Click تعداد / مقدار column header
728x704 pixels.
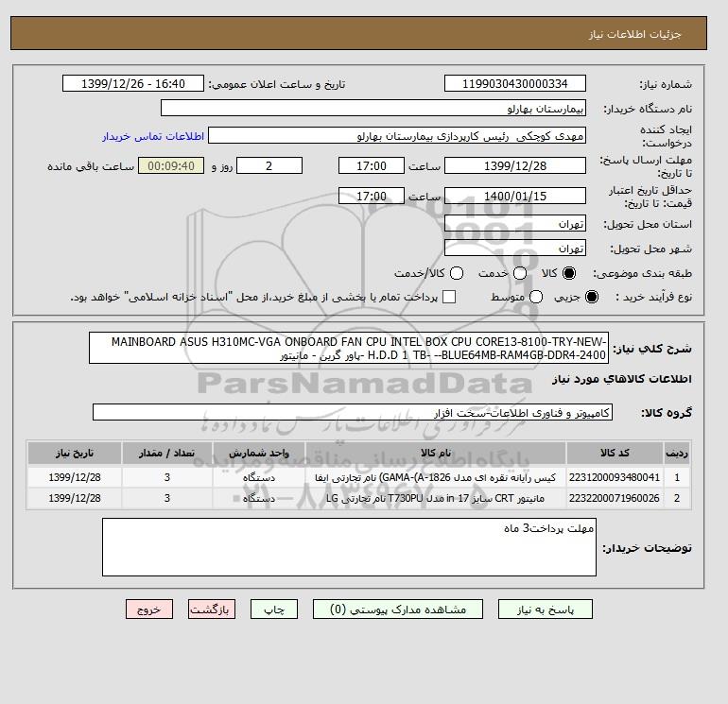coord(167,453)
